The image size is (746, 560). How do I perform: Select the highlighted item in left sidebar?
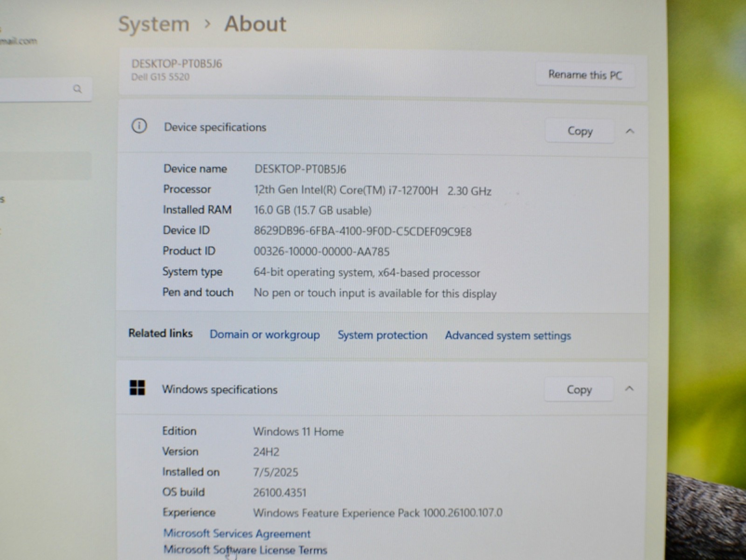coord(46,166)
